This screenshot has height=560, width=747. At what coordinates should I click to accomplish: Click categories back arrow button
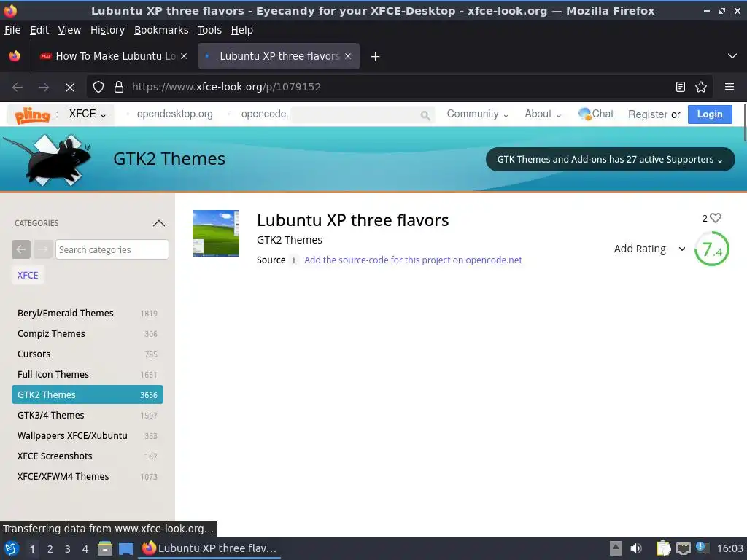pos(21,249)
